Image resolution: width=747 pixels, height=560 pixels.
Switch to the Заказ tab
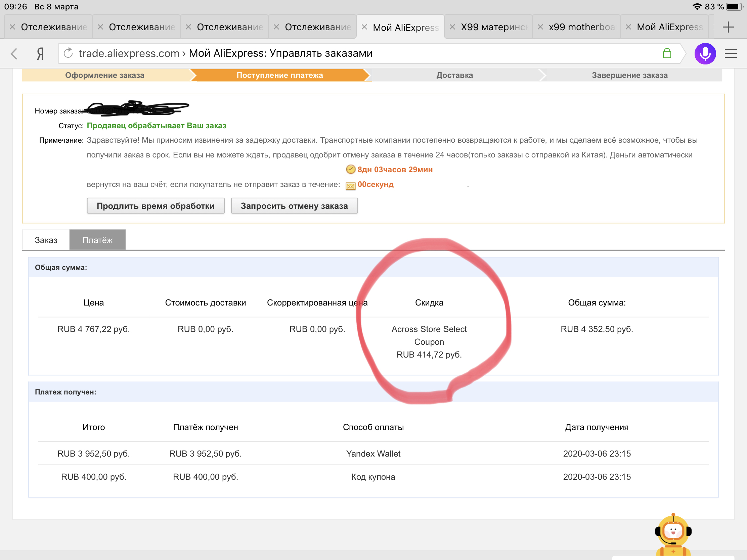tap(46, 240)
